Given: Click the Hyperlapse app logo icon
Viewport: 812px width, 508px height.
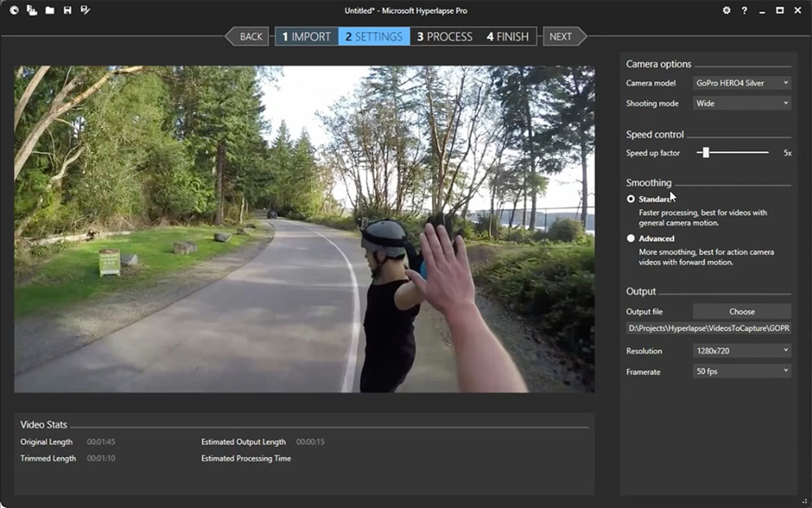Looking at the screenshot, I should pos(14,11).
